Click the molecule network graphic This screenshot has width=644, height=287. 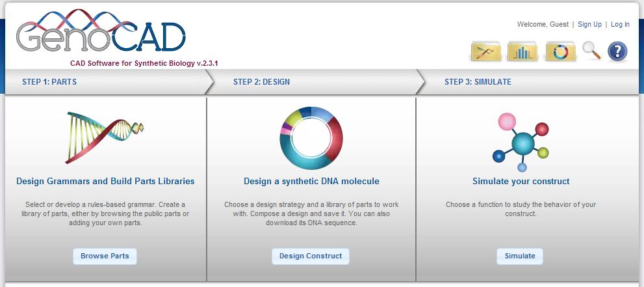[521, 143]
